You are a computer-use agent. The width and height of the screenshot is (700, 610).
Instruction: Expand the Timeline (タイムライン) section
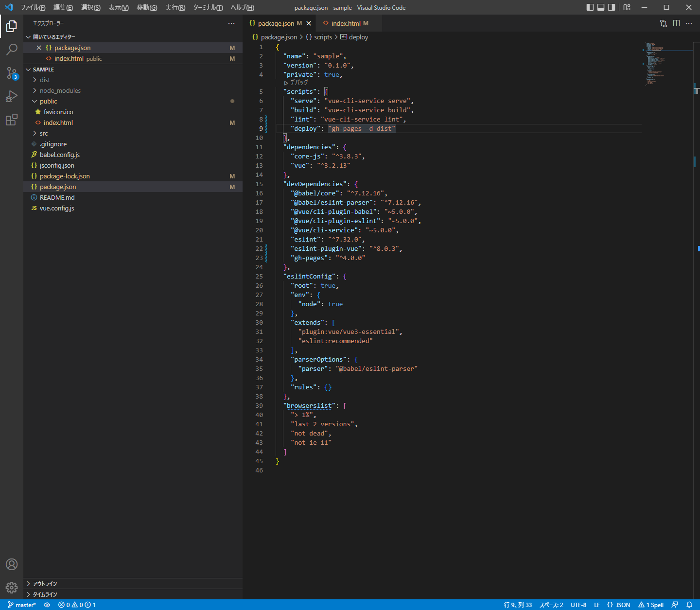(x=133, y=594)
